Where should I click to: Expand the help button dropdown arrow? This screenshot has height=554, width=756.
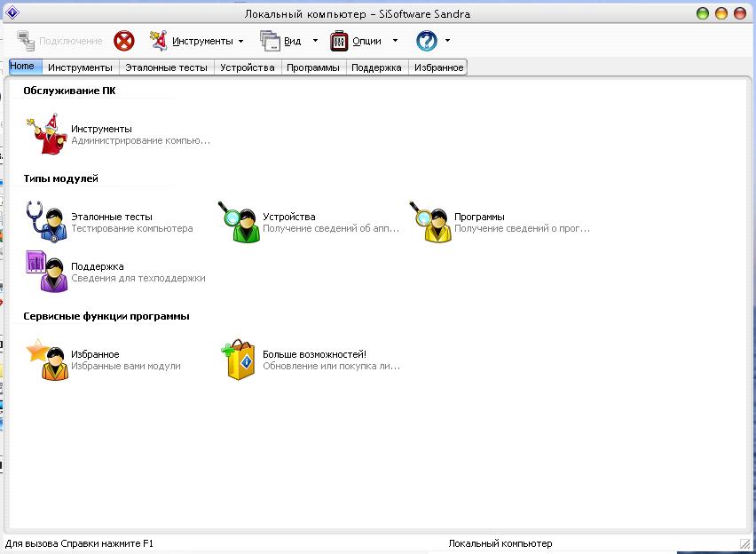pyautogui.click(x=447, y=41)
